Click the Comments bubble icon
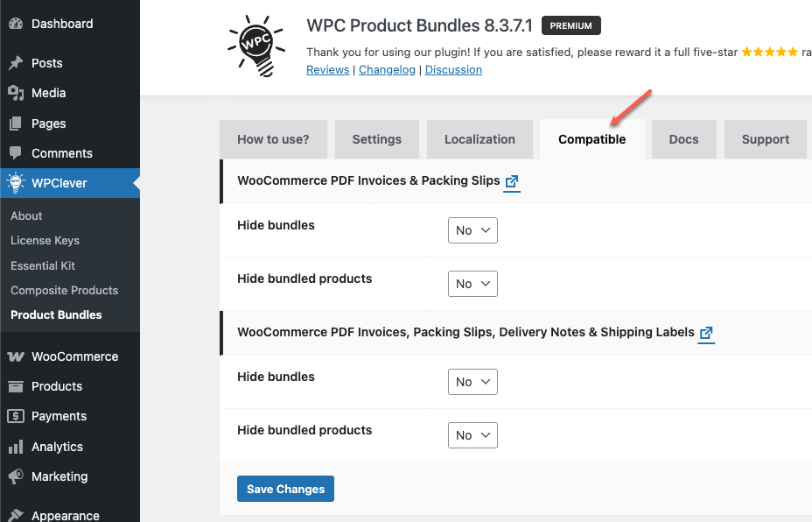The height and width of the screenshot is (522, 812). point(16,153)
